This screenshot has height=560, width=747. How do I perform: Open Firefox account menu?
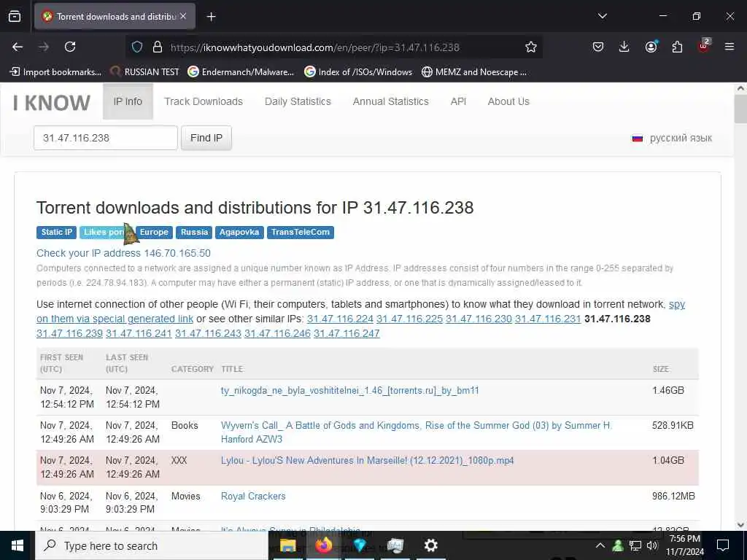tap(651, 47)
